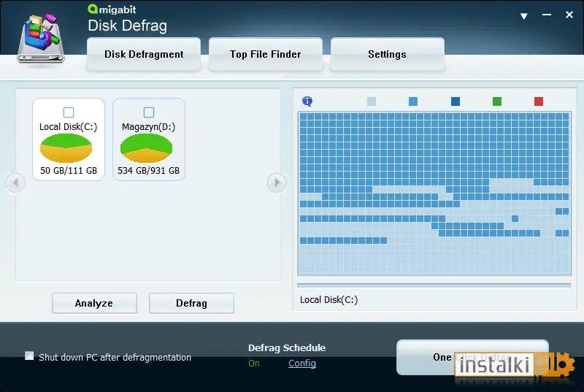Go to next drives with right arrow
This screenshot has width=584, height=392.
277,182
